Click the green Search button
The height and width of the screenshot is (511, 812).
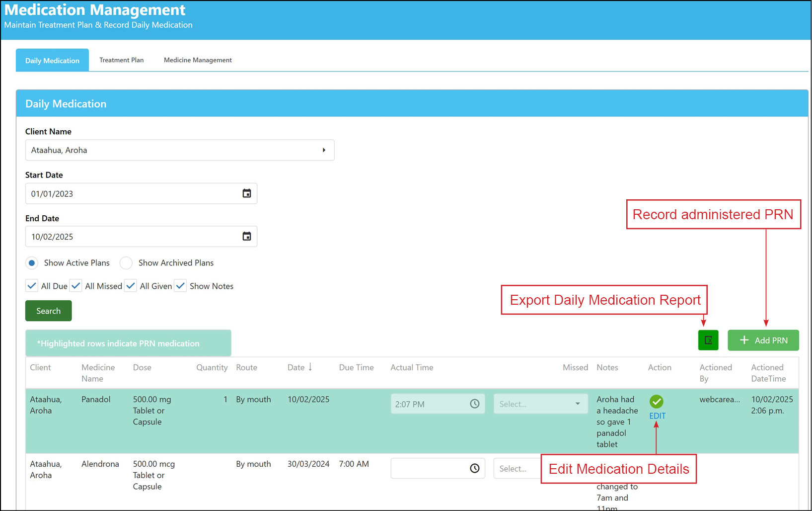tap(49, 311)
